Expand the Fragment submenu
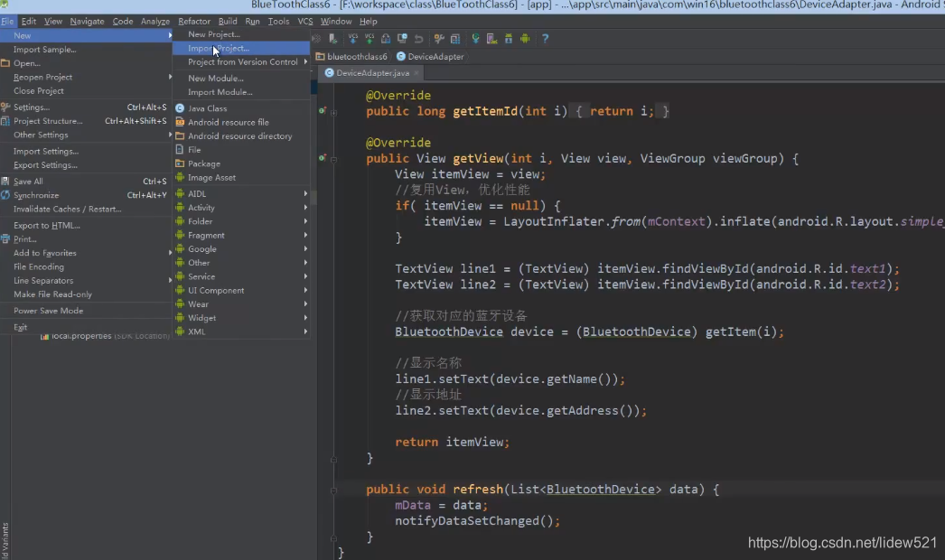945x560 pixels. coord(241,236)
